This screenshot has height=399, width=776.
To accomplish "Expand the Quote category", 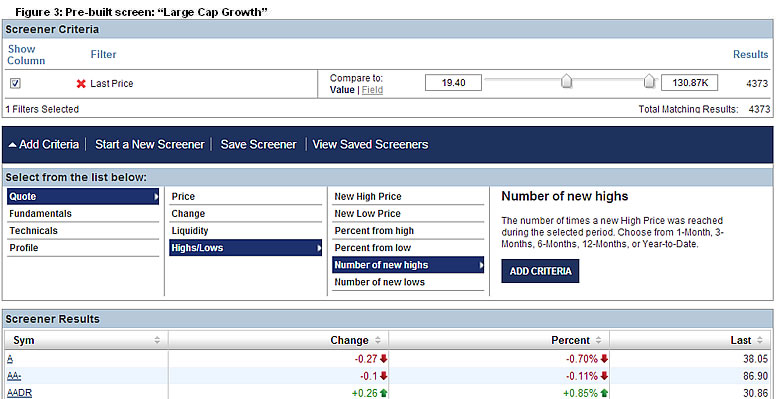I will [x=83, y=197].
